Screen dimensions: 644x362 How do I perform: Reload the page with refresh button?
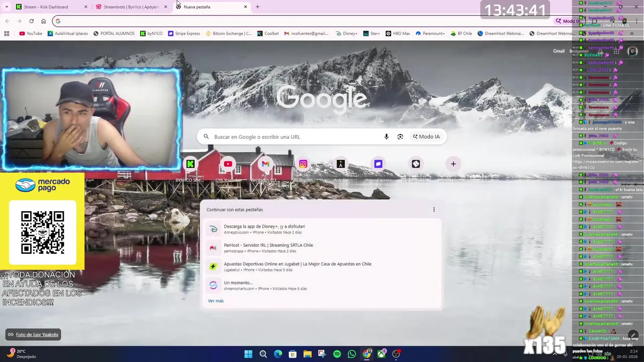click(31, 21)
